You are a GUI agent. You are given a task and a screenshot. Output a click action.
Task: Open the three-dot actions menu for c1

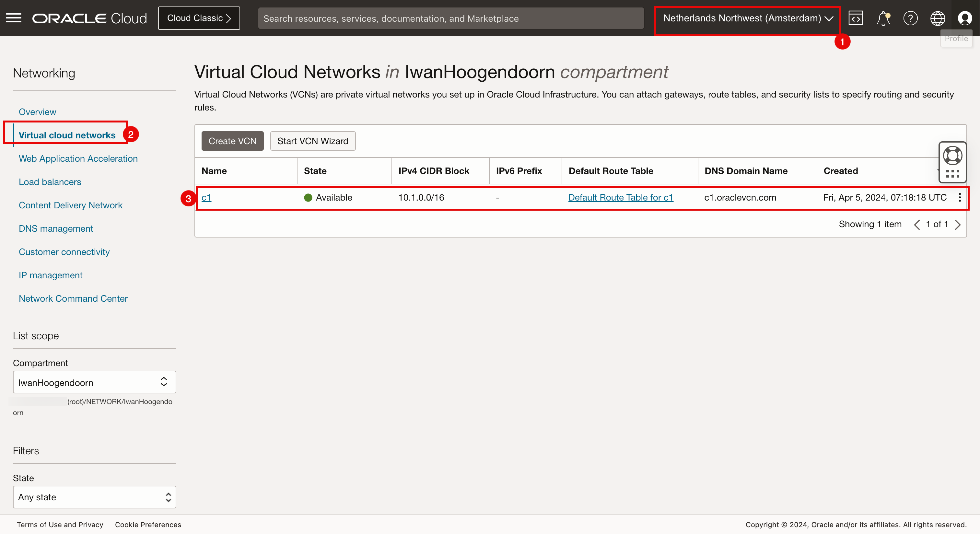pyautogui.click(x=960, y=197)
